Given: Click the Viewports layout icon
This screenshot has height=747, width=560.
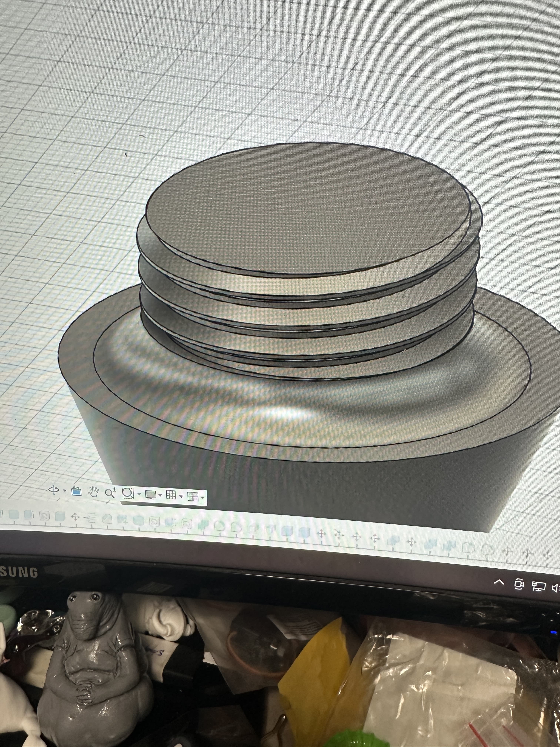Looking at the screenshot, I should coord(192,497).
